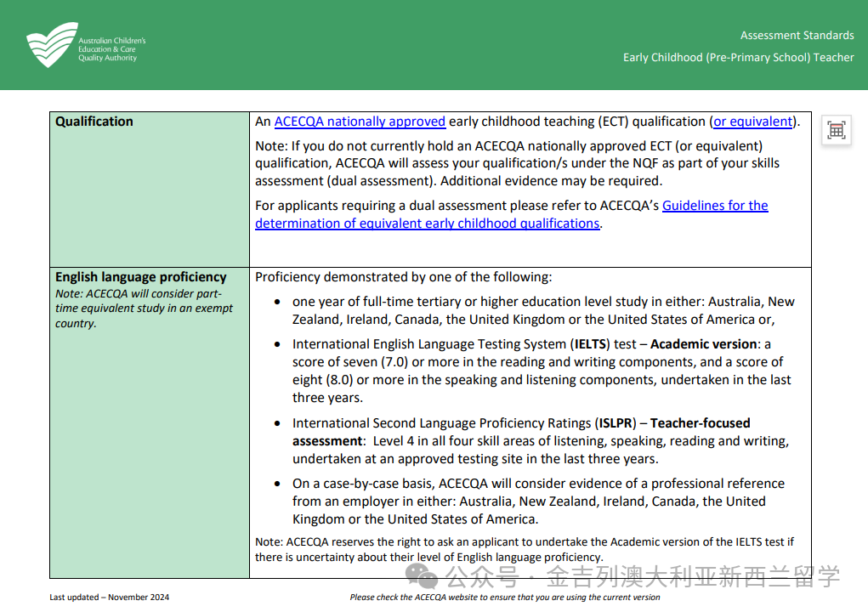The height and width of the screenshot is (612, 868).
Task: Open 'determination of equivalent early childhood qualifications' link
Action: point(428,224)
